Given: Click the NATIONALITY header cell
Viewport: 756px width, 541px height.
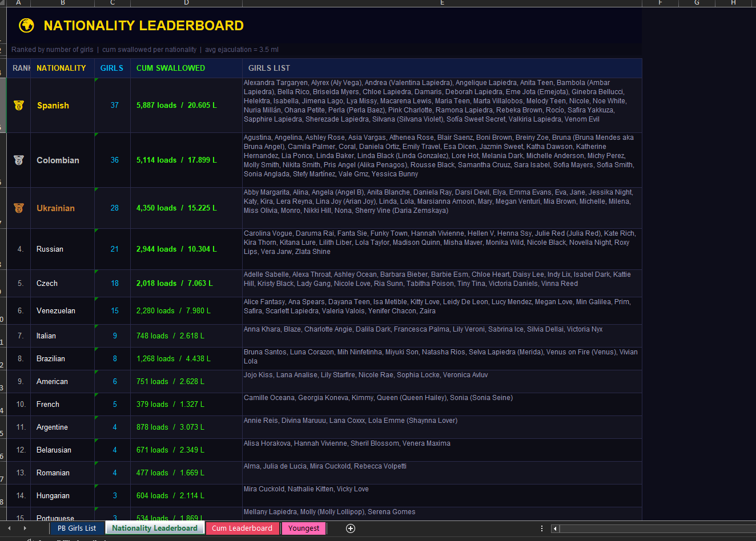Looking at the screenshot, I should [x=61, y=68].
